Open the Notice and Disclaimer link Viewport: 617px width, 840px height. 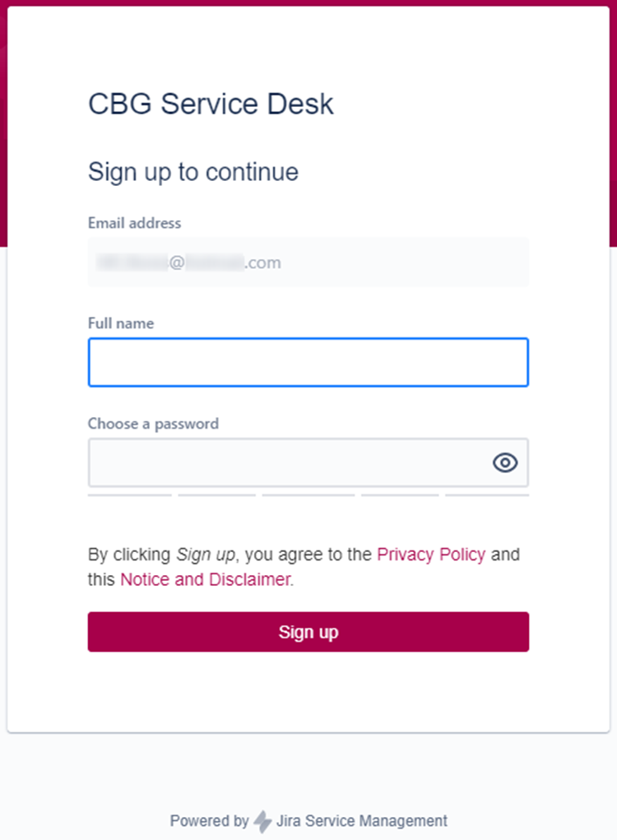pyautogui.click(x=206, y=579)
